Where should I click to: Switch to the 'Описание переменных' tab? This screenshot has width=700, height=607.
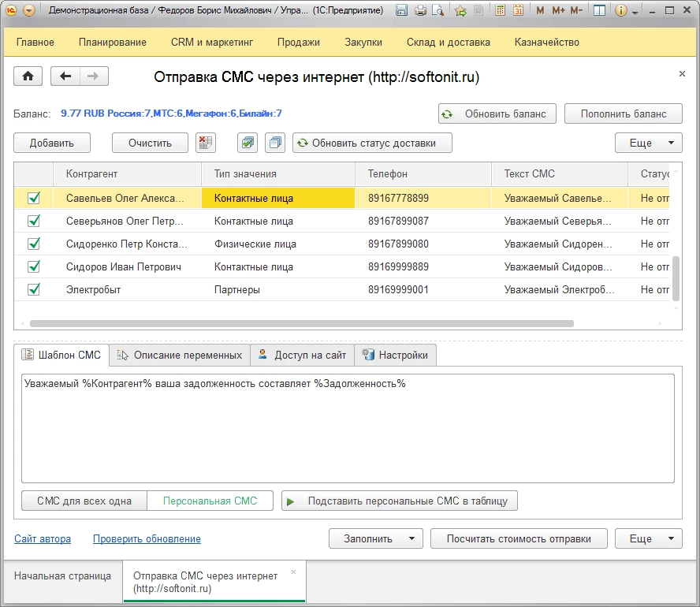coord(179,356)
